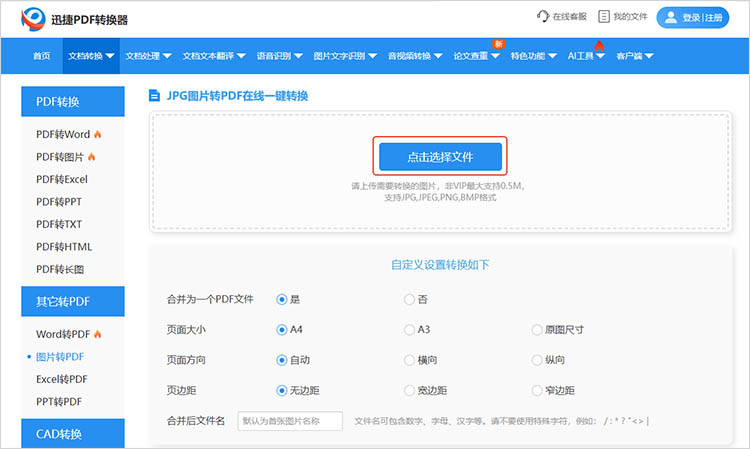
Task: Click the 迅捷PDF转换器 logo icon
Action: (x=34, y=18)
